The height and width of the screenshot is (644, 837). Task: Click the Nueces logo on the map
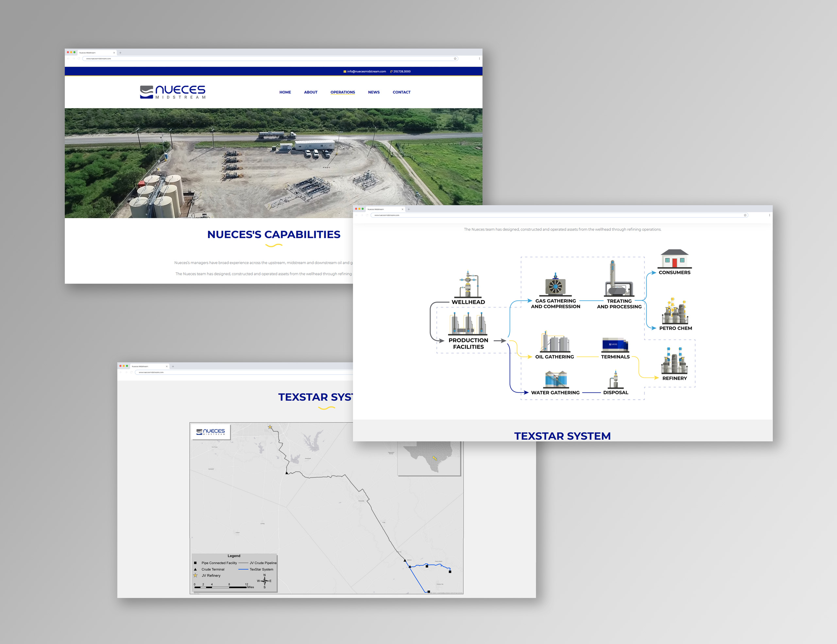tap(211, 432)
